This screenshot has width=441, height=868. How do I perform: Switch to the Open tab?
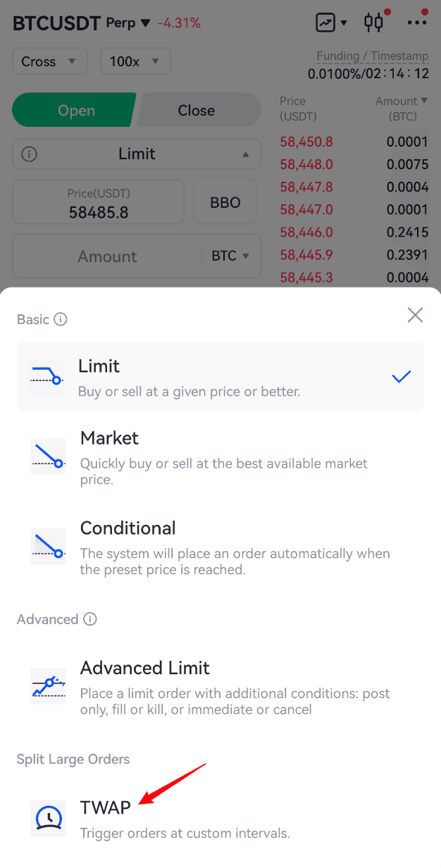(x=75, y=111)
